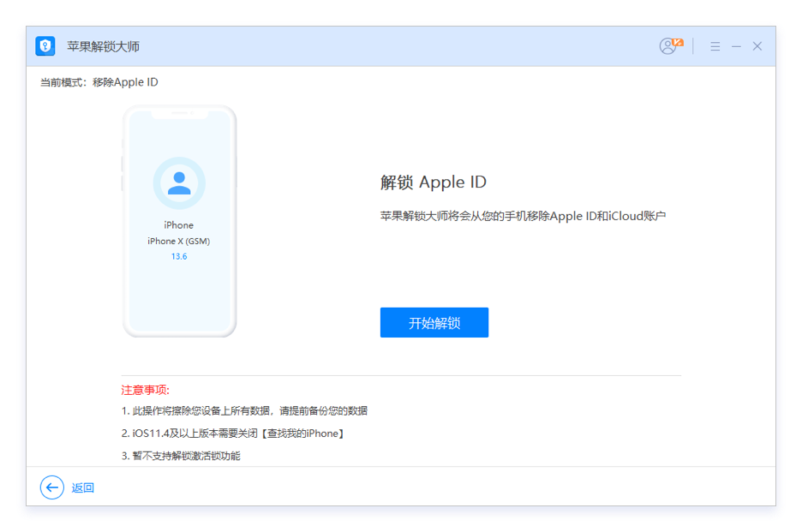The image size is (802, 532).
Task: Click the iOS version 13.6 text
Action: pos(179,256)
